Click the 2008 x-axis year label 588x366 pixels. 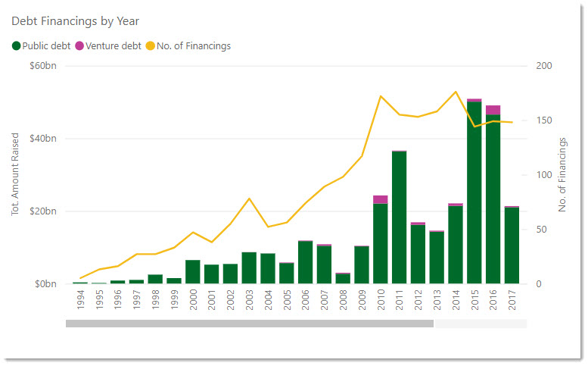click(343, 299)
